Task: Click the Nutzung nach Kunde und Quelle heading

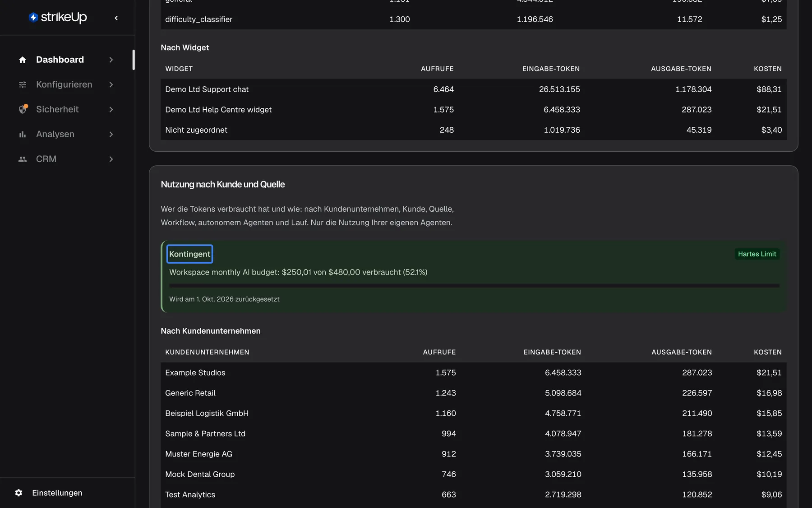Action: (x=223, y=184)
